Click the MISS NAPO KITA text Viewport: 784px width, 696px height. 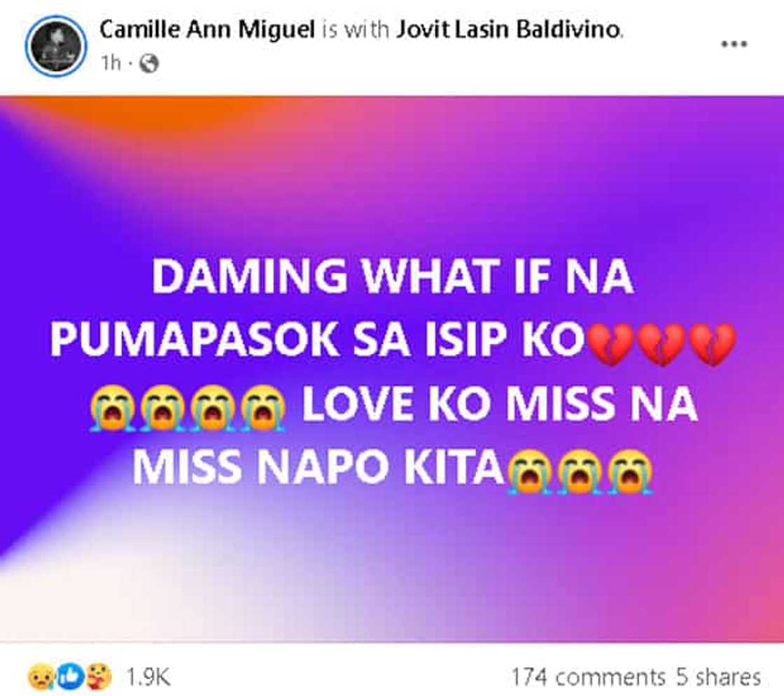click(x=318, y=469)
